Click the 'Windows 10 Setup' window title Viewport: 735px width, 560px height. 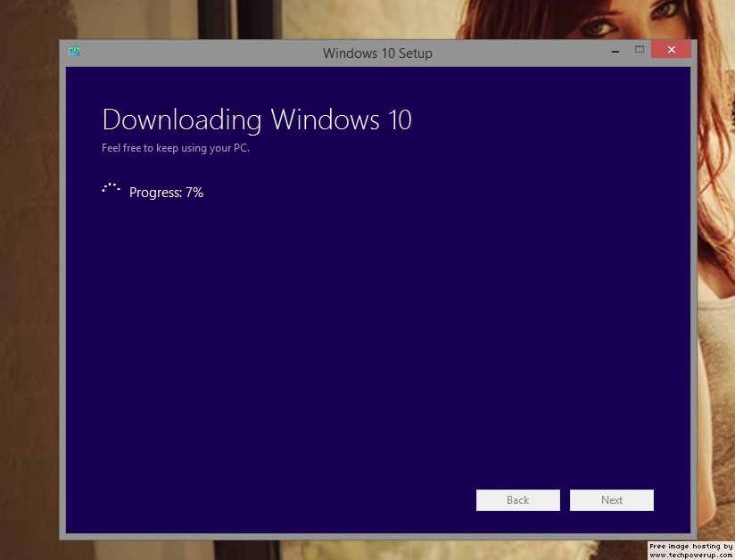pyautogui.click(x=377, y=53)
